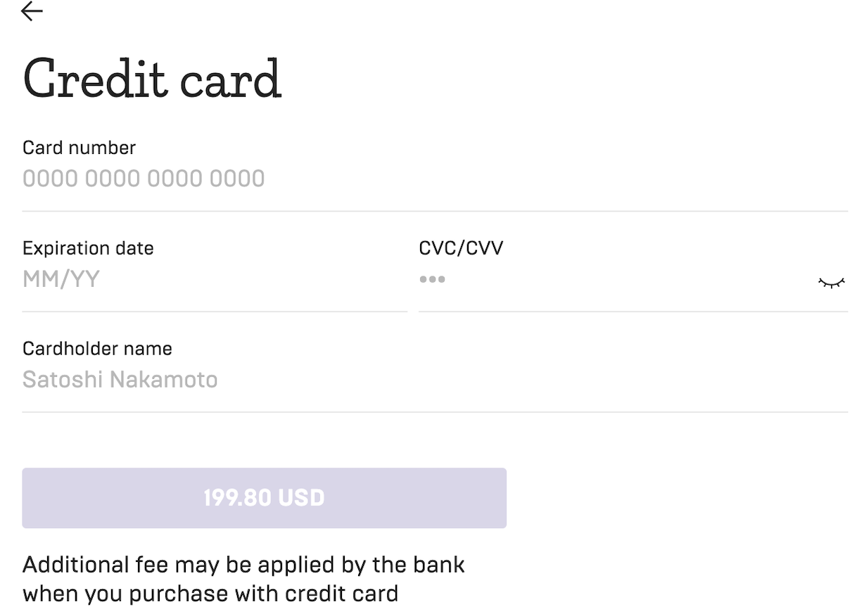
Task: Click the "Cardholder name" label
Action: pos(97,349)
